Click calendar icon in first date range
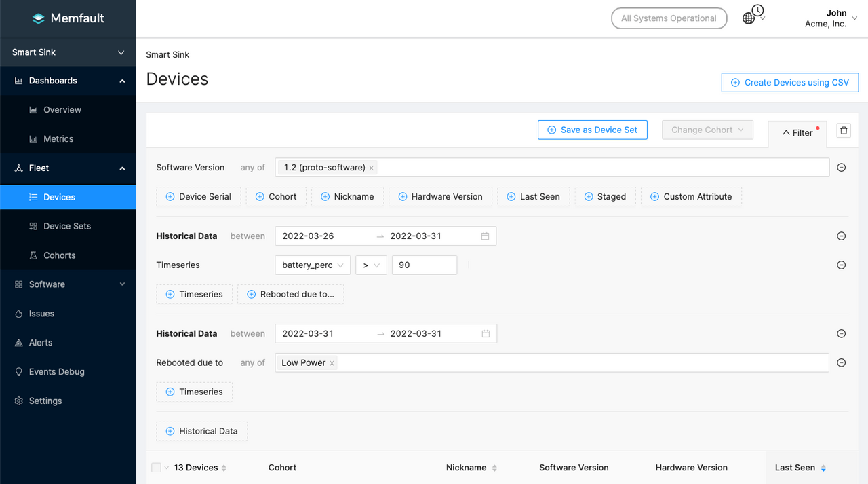The image size is (868, 484). [x=485, y=236]
